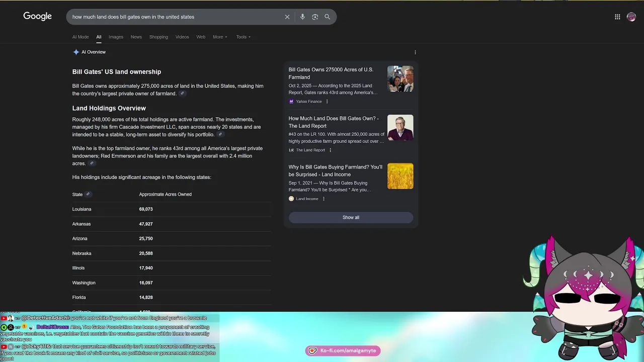Click the 25,750 acres value
Image resolution: width=644 pixels, height=362 pixels.
[x=146, y=238]
